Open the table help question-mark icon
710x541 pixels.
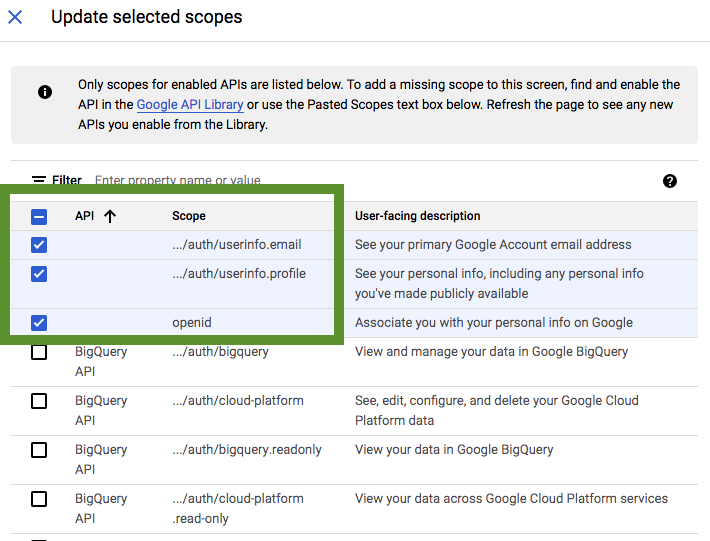(x=670, y=181)
